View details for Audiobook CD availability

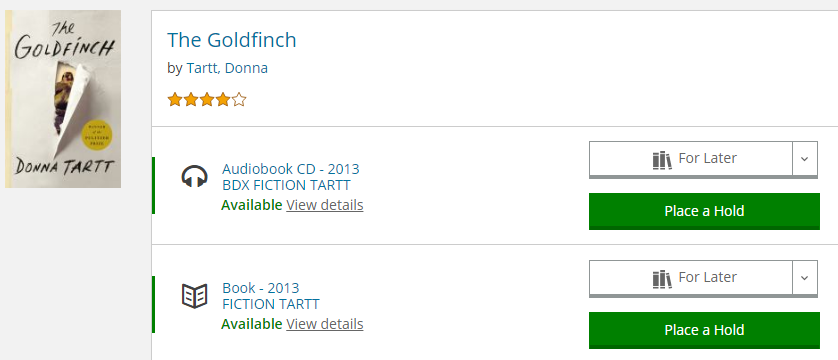click(324, 205)
